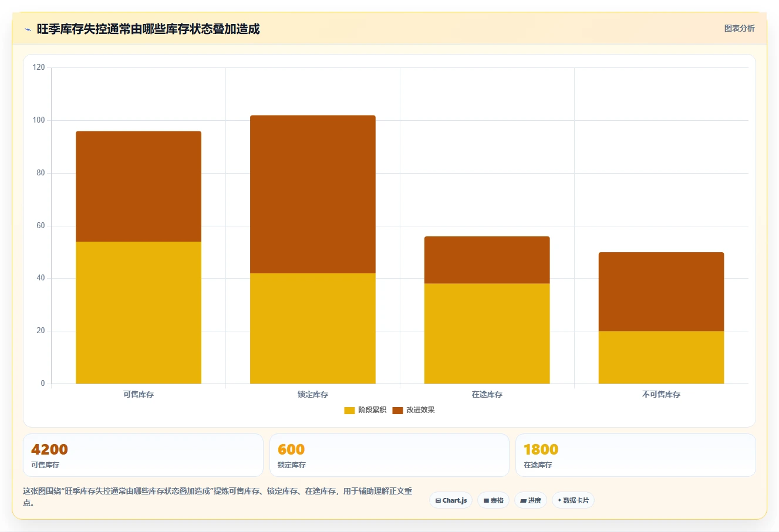
Task: Click the brown 改进效果 bar for 可售库存
Action: (139, 187)
